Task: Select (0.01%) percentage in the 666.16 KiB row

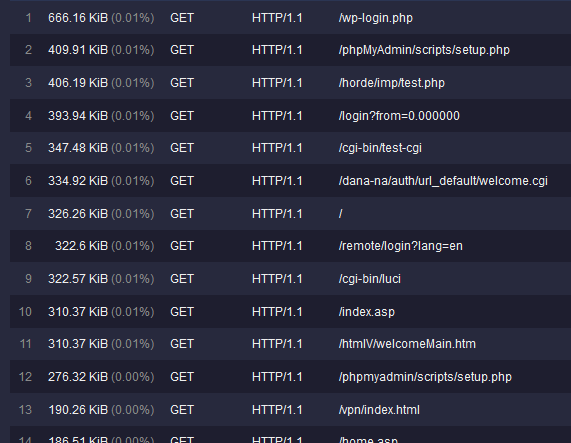Action: click(x=133, y=18)
